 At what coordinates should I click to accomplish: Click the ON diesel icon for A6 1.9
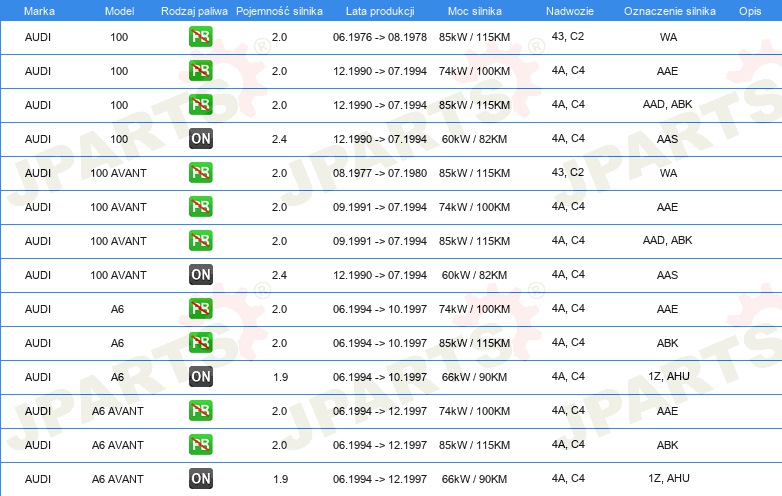[200, 376]
